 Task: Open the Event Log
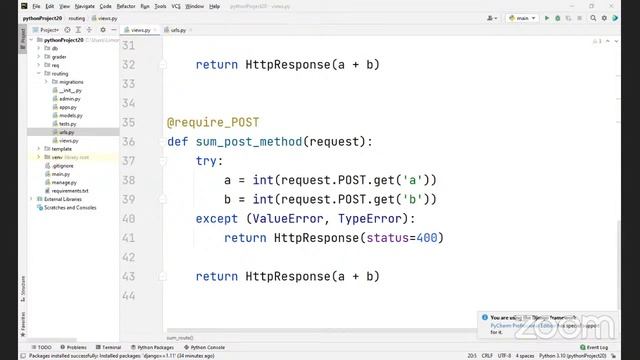pyautogui.click(x=594, y=347)
